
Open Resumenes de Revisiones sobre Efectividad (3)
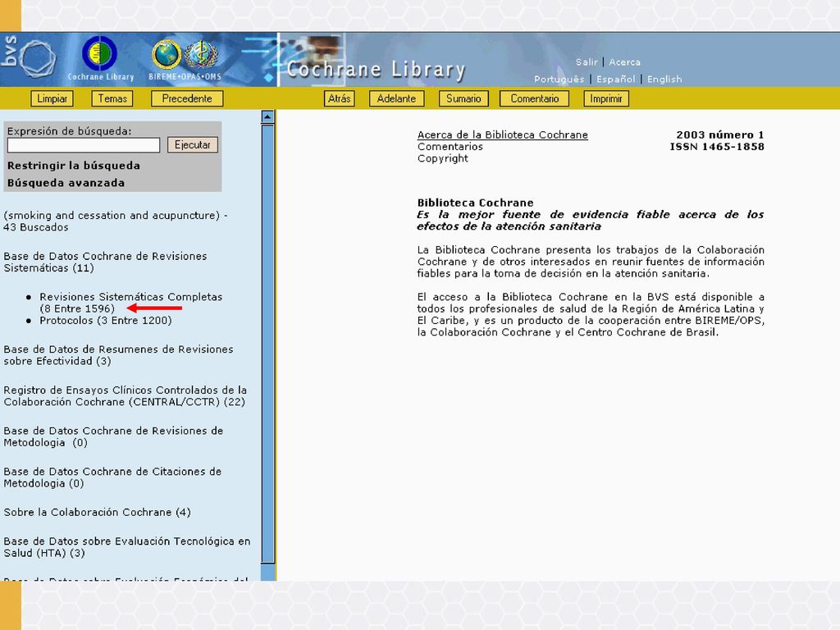(x=118, y=355)
